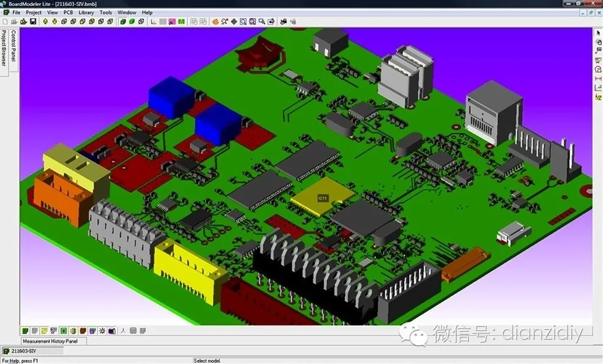The image size is (603, 364).
Task: Open the PCB menu
Action: (x=68, y=12)
